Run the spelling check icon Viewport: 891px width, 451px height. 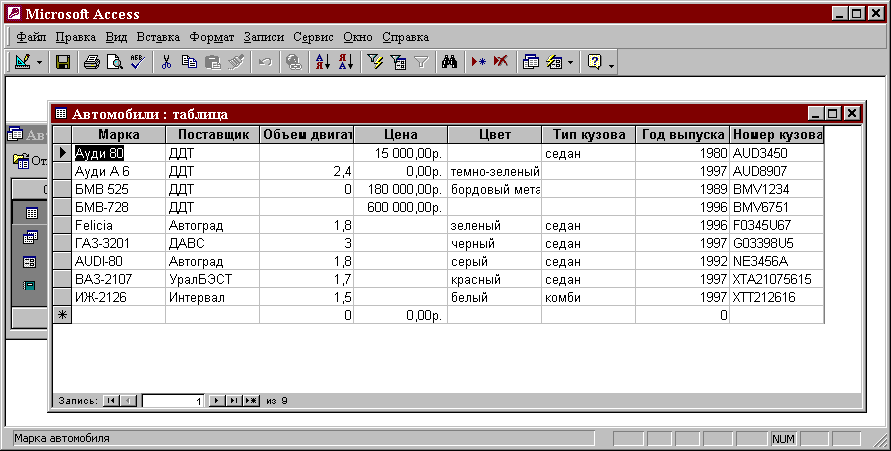[138, 61]
